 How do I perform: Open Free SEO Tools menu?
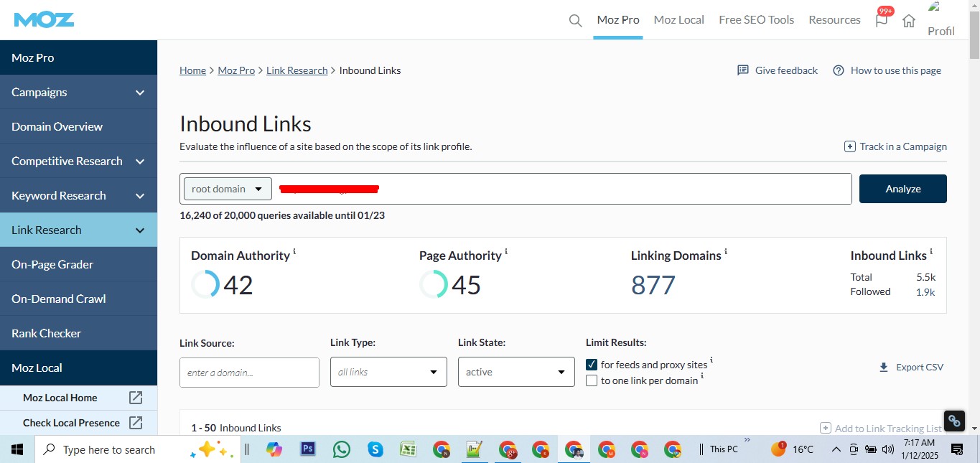click(756, 20)
